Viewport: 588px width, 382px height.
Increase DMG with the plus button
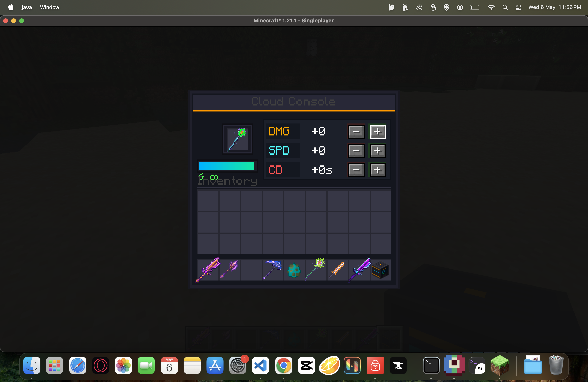(x=378, y=131)
